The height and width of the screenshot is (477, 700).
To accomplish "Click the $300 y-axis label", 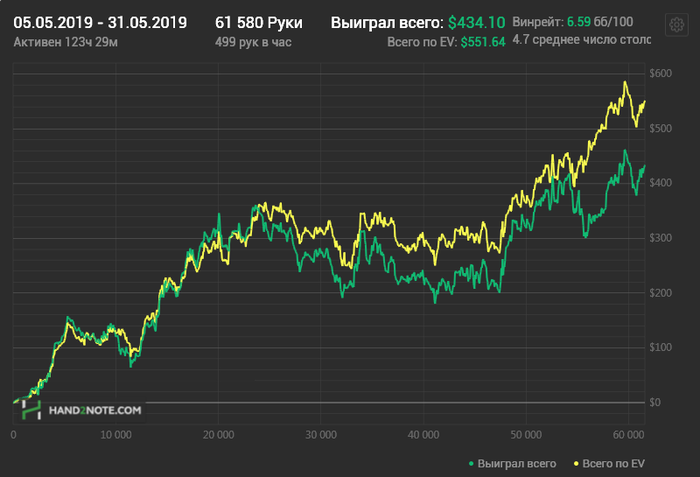I will click(661, 238).
